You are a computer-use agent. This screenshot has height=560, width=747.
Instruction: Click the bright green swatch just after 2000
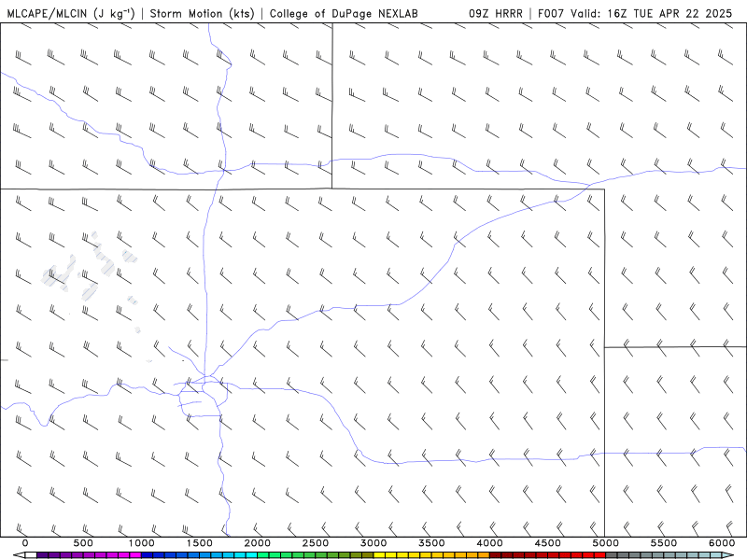pyautogui.click(x=263, y=555)
